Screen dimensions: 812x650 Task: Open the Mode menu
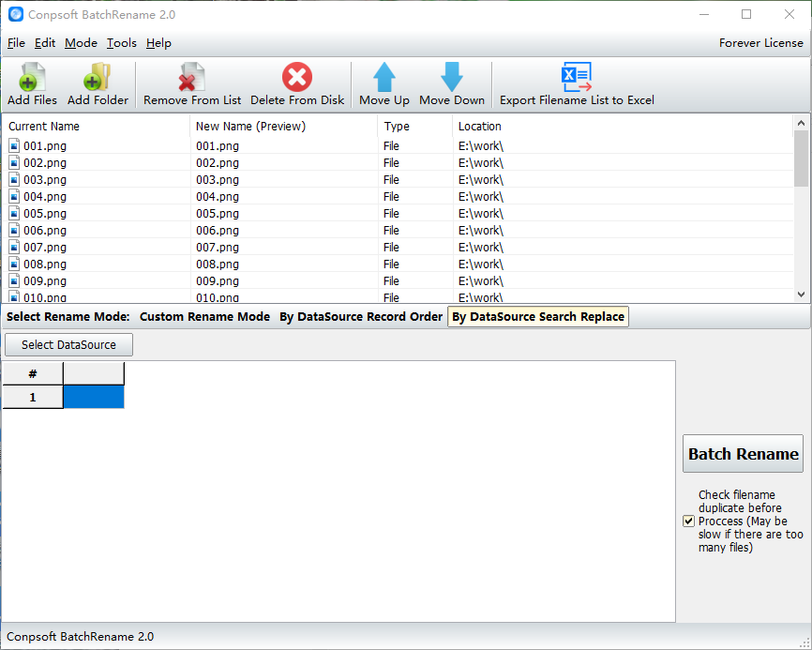pos(81,43)
